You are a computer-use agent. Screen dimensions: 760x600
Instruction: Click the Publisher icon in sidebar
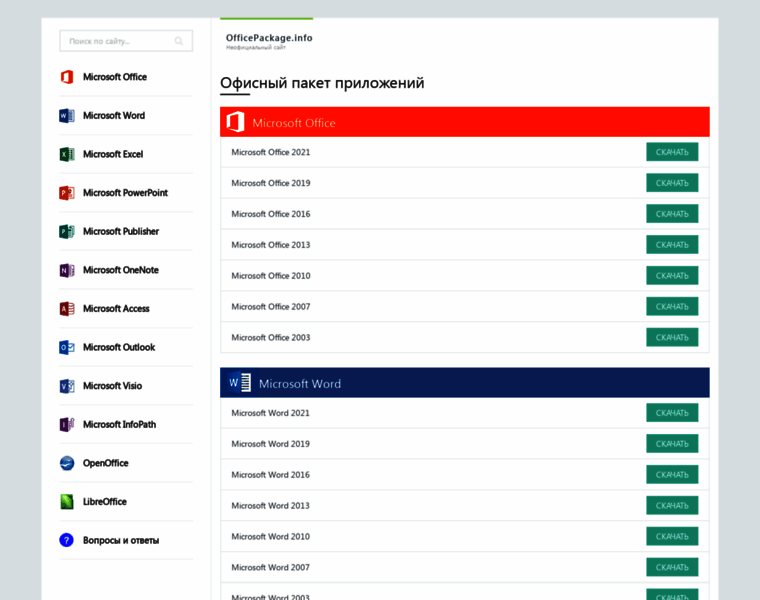tap(67, 232)
